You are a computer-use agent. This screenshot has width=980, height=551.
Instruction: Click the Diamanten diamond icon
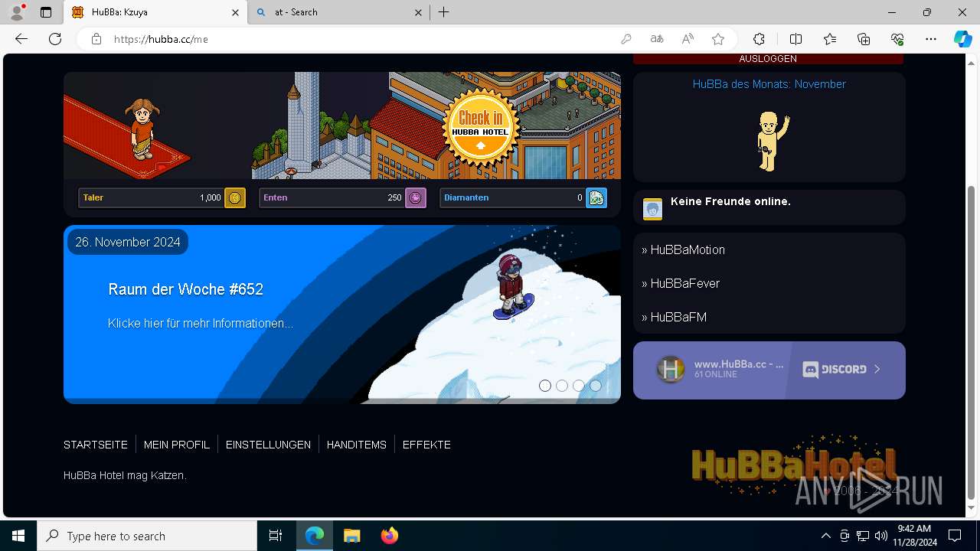click(x=596, y=197)
